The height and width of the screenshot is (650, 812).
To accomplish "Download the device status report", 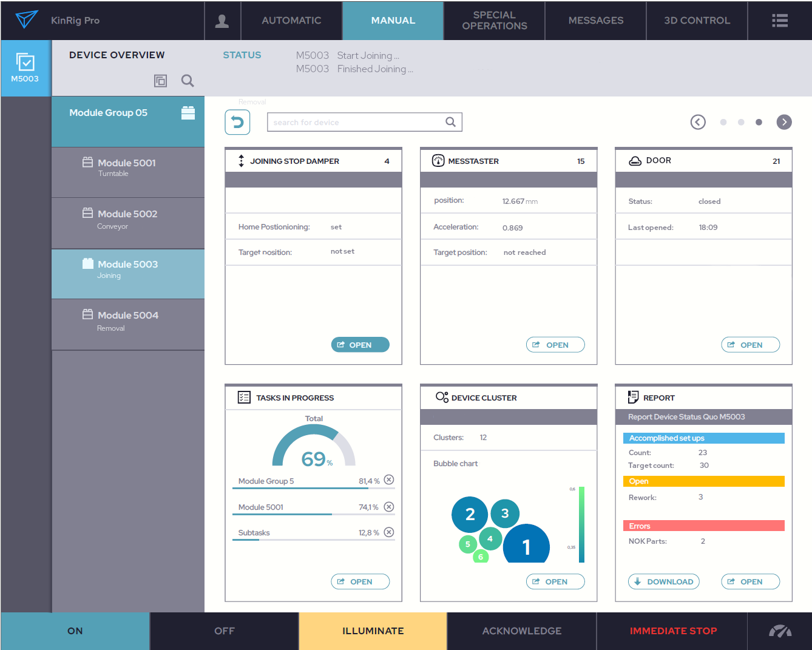I will coord(663,581).
